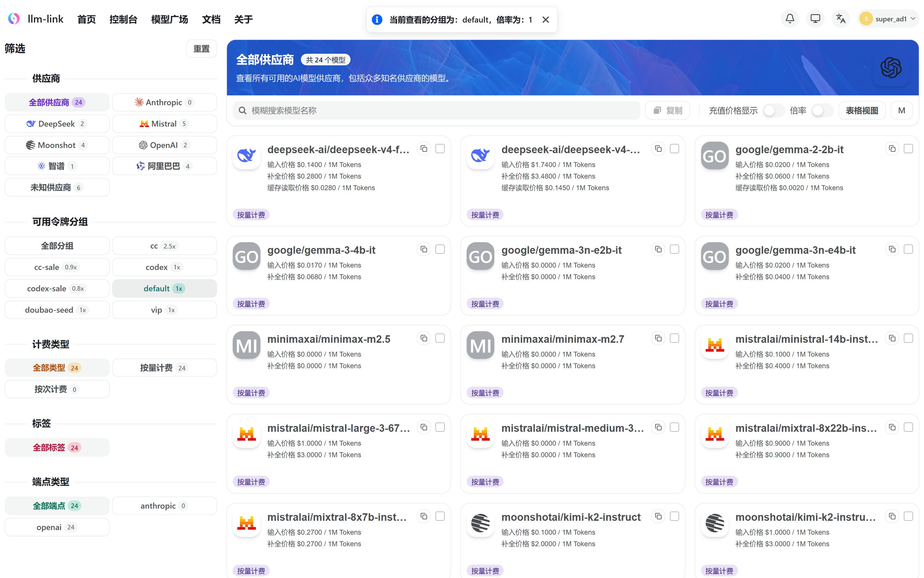924x578 pixels.
Task: Toggle the 倍率 switch
Action: coord(822,110)
